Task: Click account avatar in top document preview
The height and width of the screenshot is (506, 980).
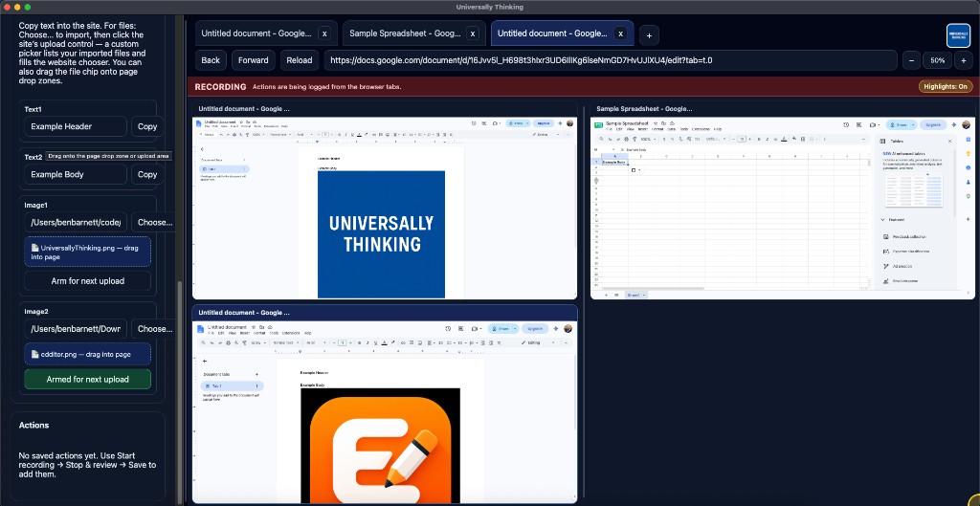Action: pyautogui.click(x=570, y=123)
